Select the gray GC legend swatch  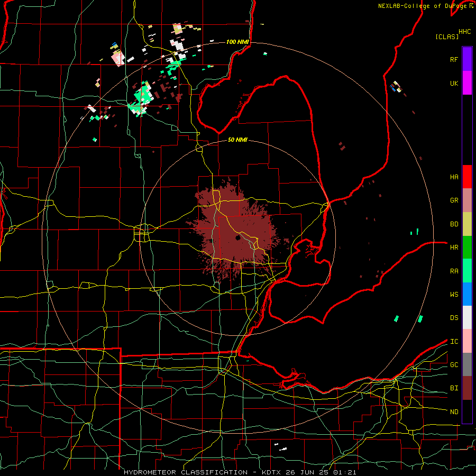[x=467, y=364]
